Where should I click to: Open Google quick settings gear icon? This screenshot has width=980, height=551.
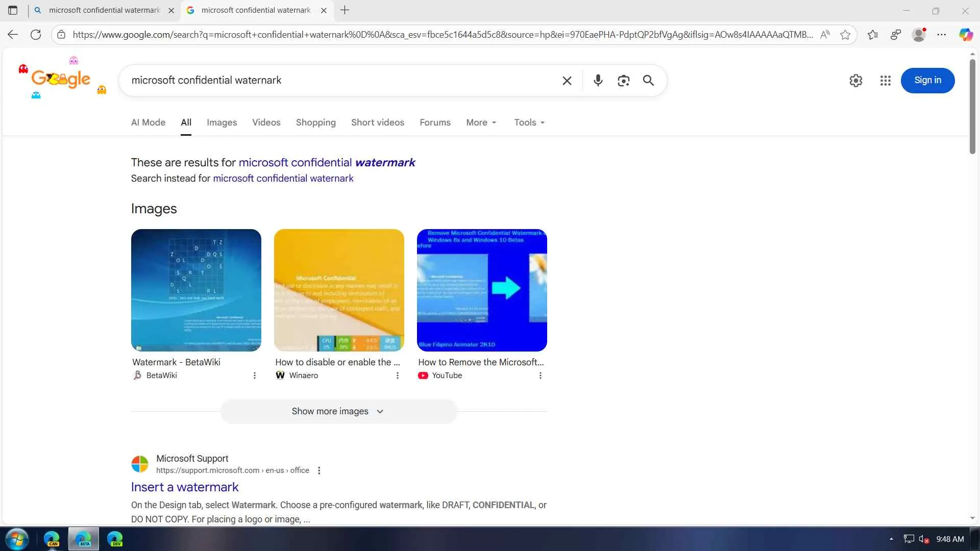pyautogui.click(x=855, y=81)
